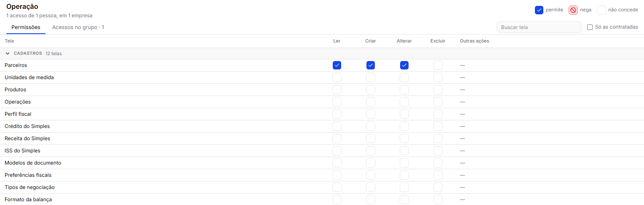This screenshot has width=644, height=205.
Task: Check Criar for Receita do Simples
Action: (x=371, y=138)
